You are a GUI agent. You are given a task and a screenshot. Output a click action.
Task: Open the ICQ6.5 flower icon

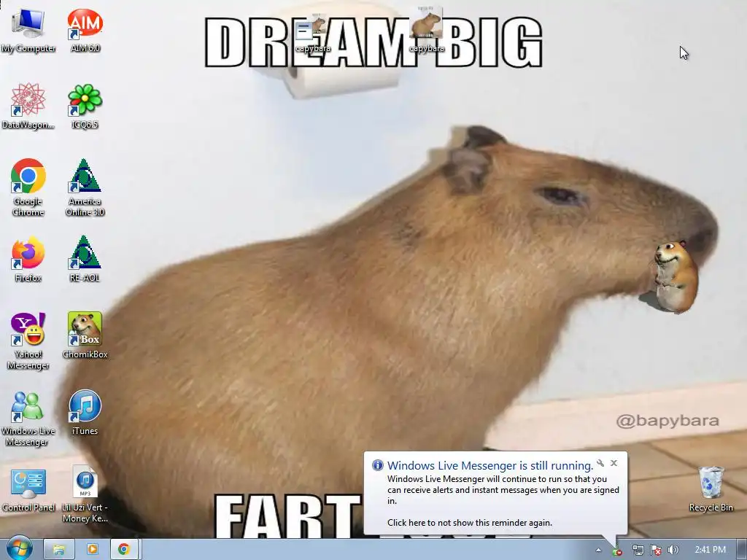tap(85, 106)
